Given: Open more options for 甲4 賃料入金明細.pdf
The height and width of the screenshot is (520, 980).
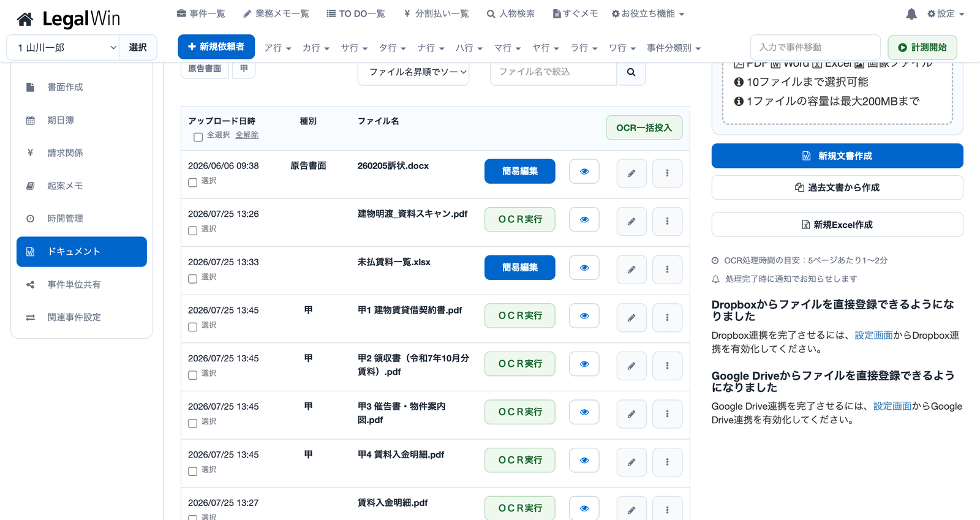Looking at the screenshot, I should tap(668, 462).
